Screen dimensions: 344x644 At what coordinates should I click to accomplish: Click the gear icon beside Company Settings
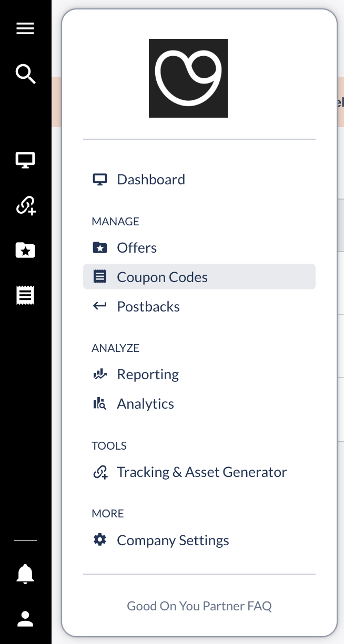tap(99, 540)
